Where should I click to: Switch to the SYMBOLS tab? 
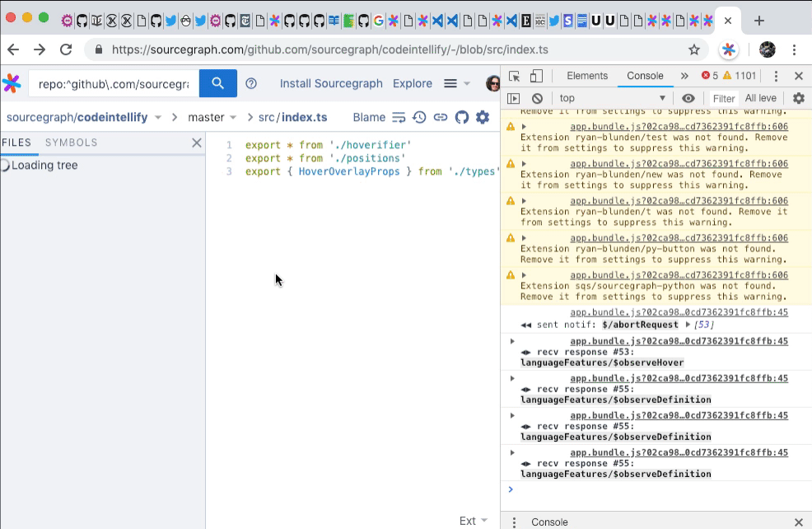[71, 143]
